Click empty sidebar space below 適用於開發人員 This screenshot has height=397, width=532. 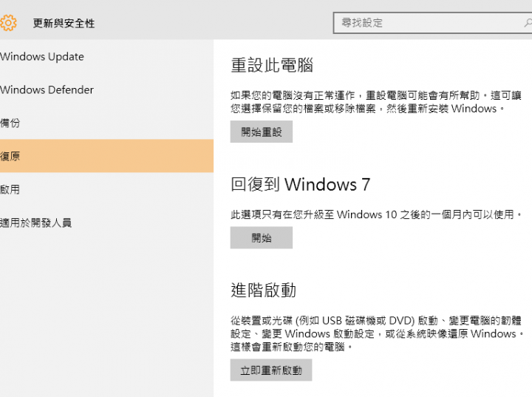point(106,316)
